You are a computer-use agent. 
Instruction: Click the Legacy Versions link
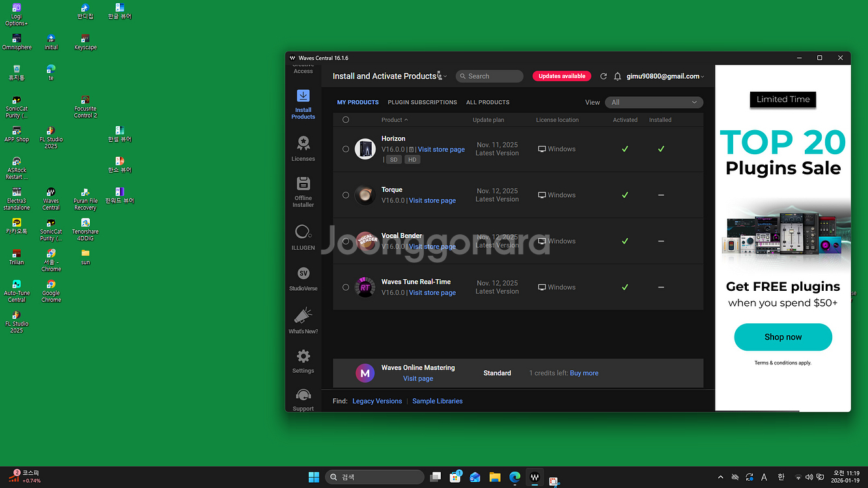point(377,401)
